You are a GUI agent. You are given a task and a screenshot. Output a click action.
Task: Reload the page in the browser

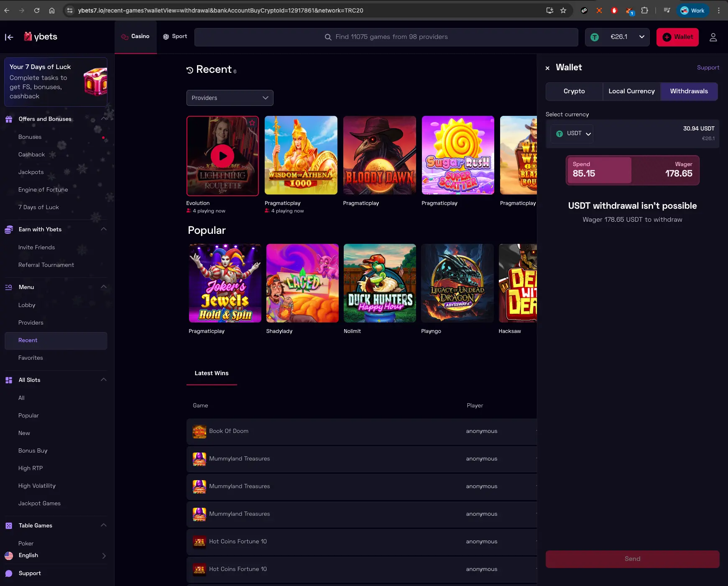[x=37, y=10]
